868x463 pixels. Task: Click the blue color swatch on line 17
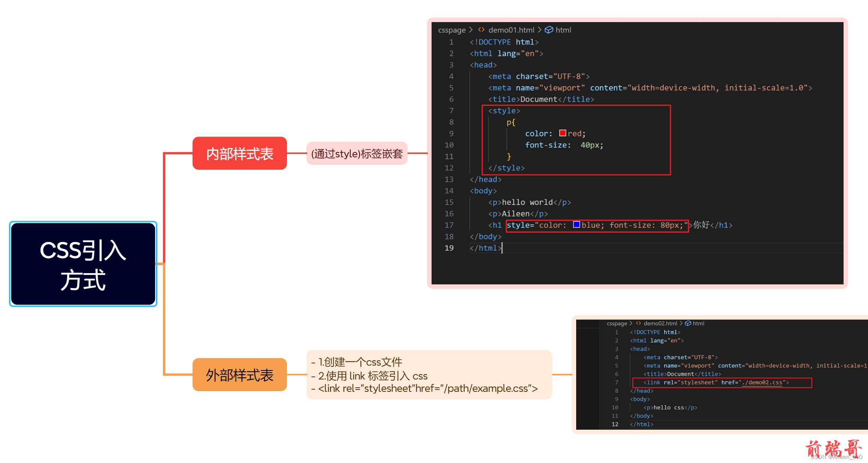point(577,224)
